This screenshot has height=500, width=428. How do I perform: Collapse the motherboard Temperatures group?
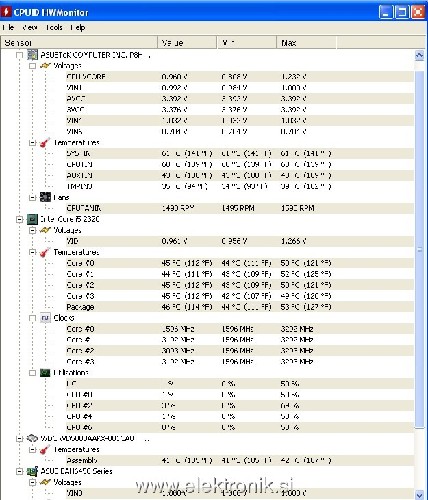click(x=32, y=143)
